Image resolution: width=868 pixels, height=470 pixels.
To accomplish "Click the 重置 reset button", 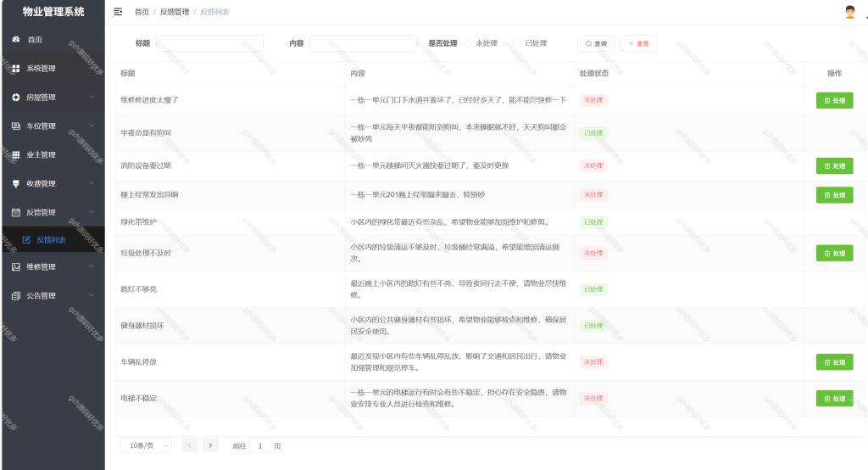I will point(638,43).
